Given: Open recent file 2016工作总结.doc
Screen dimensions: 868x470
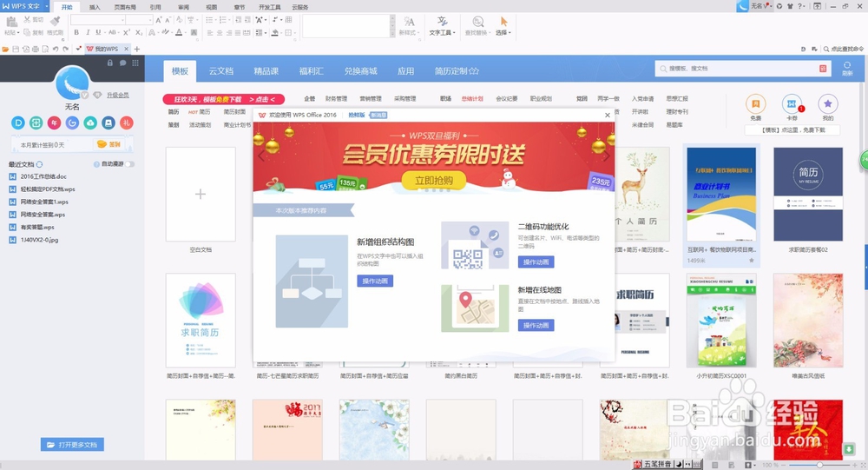Looking at the screenshot, I should pyautogui.click(x=43, y=176).
